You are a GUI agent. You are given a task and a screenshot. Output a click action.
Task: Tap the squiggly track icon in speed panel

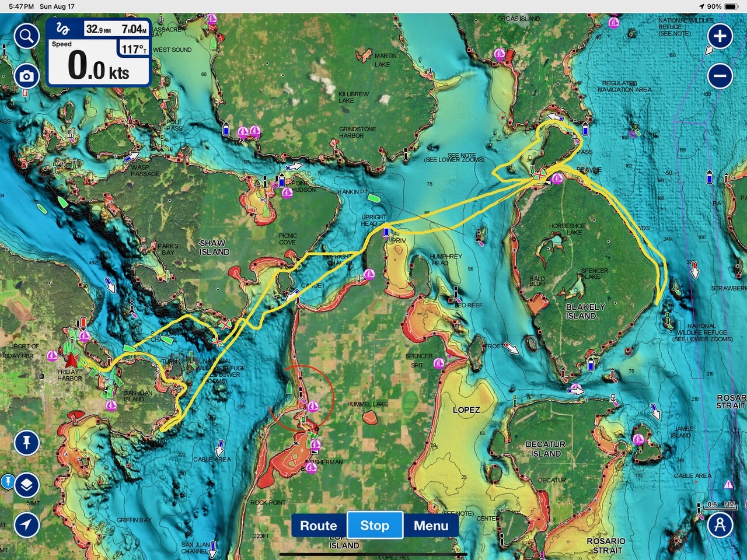tap(62, 29)
